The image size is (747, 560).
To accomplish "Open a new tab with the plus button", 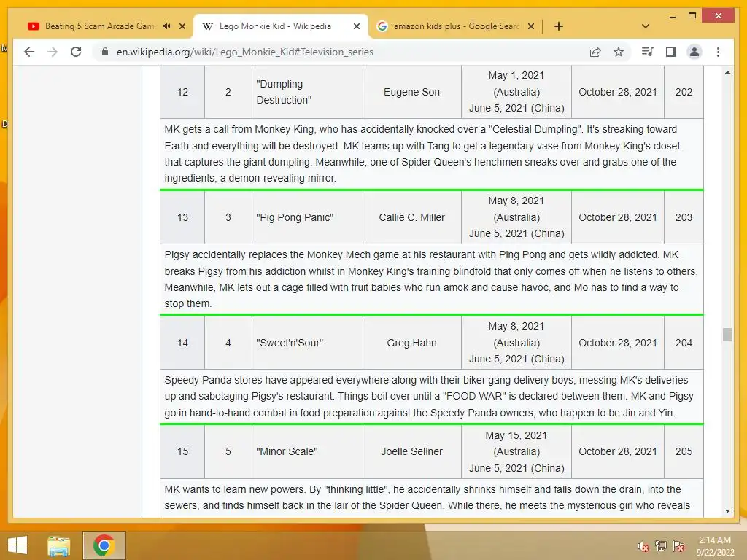I will pyautogui.click(x=559, y=26).
